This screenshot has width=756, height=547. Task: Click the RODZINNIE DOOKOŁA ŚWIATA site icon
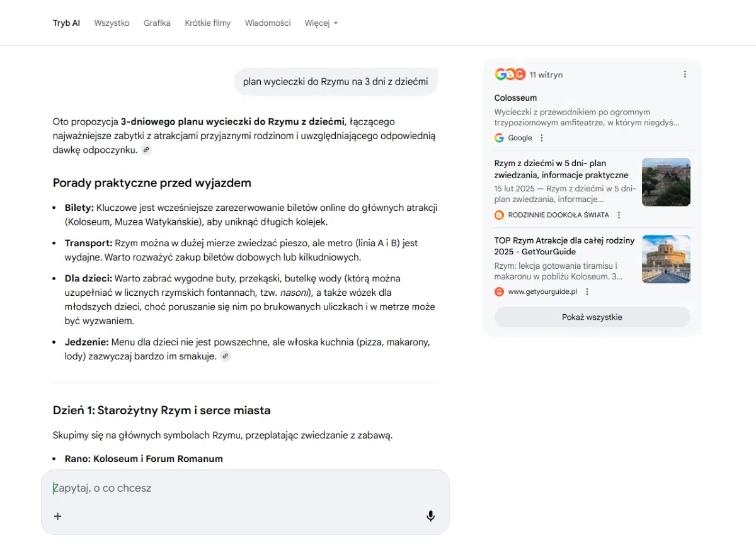point(499,215)
